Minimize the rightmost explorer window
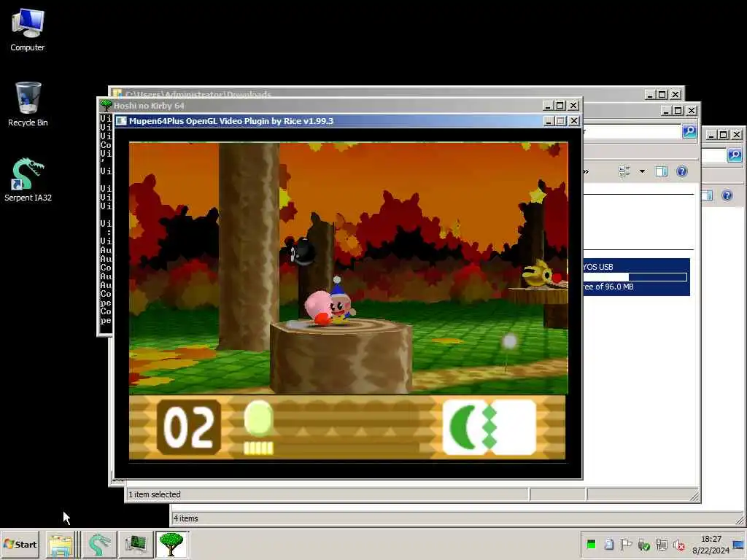 coord(711,135)
